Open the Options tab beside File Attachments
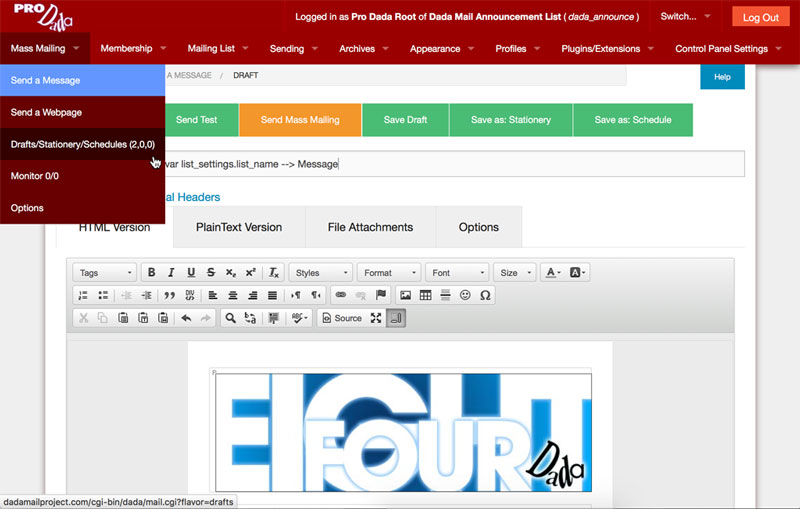The image size is (800, 509). (479, 227)
